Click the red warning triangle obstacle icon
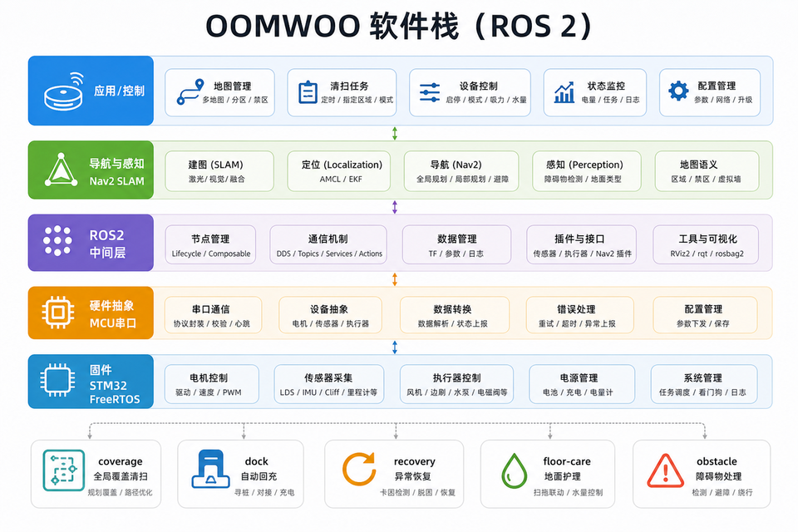 pos(665,470)
